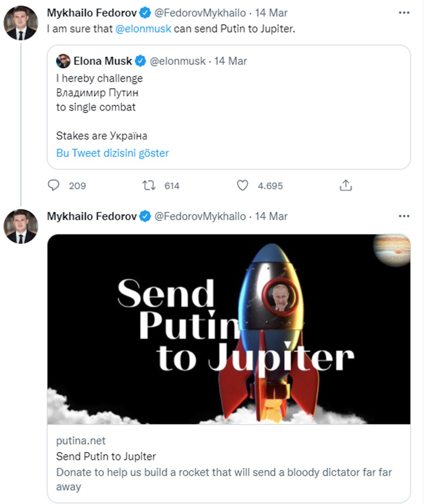The width and height of the screenshot is (424, 504).
Task: Open the second tweet's three-dot menu
Action: pyautogui.click(x=404, y=216)
